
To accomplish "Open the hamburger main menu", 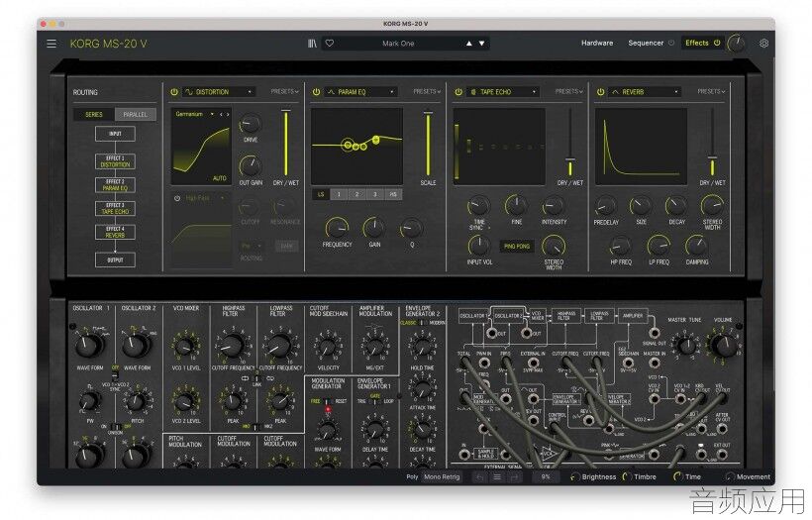I will pos(51,44).
